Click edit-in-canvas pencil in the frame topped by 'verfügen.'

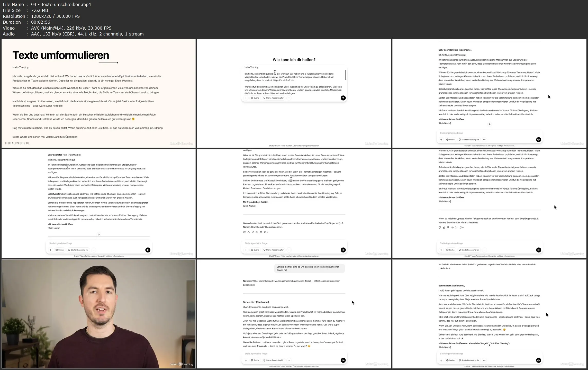(x=261, y=232)
